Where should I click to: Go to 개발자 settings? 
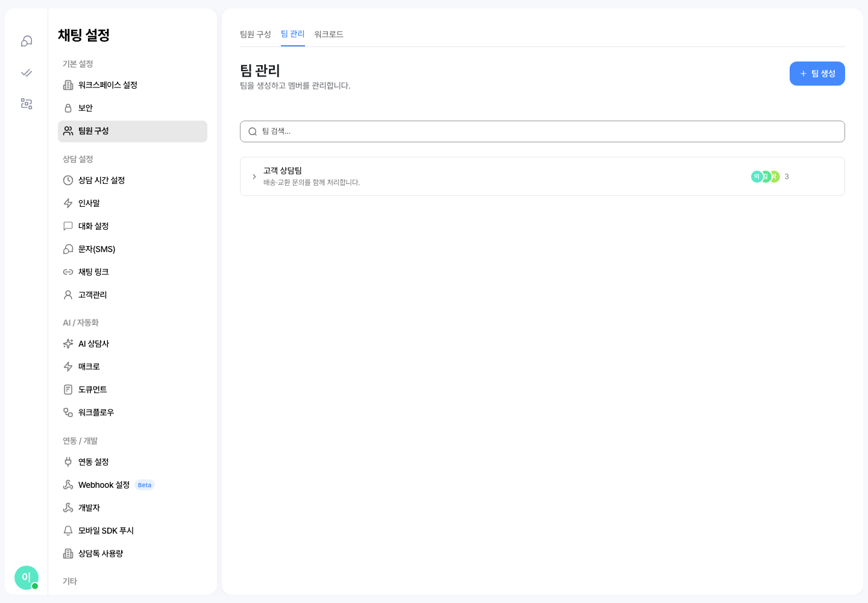pyautogui.click(x=133, y=508)
